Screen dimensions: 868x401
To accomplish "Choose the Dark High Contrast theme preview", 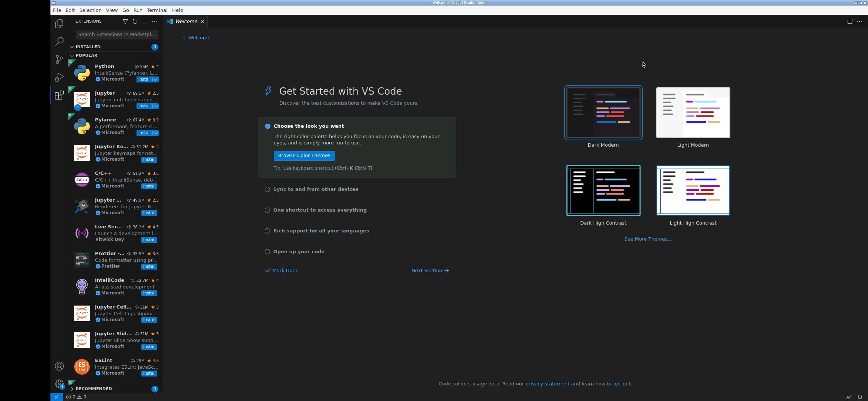I will click(603, 190).
